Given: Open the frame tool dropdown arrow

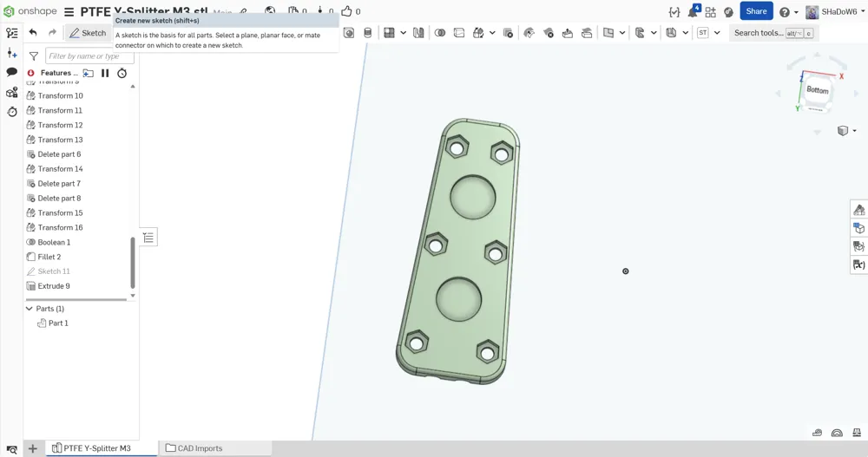Looking at the screenshot, I should pyautogui.click(x=686, y=33).
